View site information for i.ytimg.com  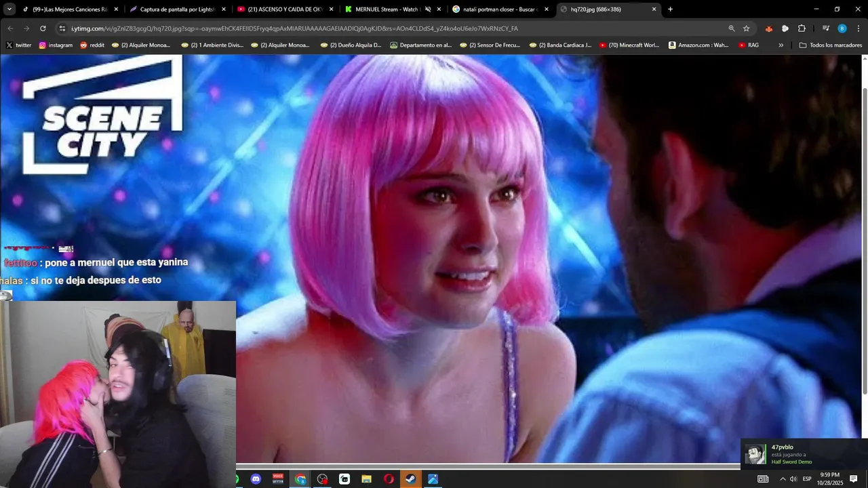tap(62, 28)
